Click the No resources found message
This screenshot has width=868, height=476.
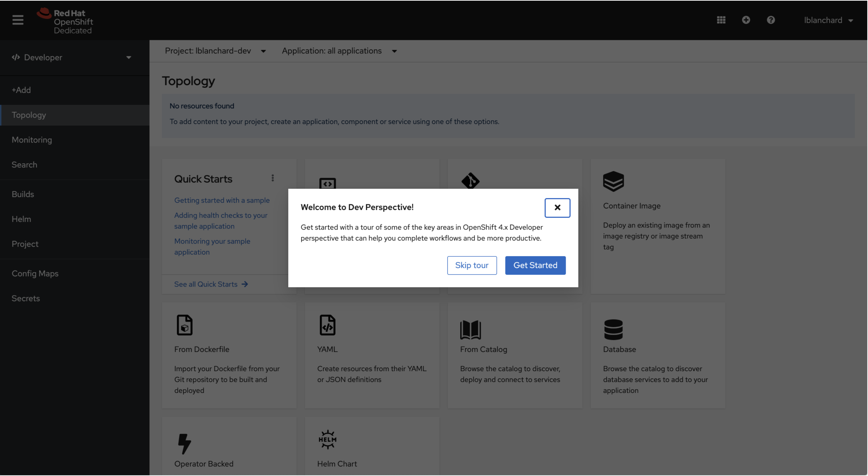[x=202, y=106]
